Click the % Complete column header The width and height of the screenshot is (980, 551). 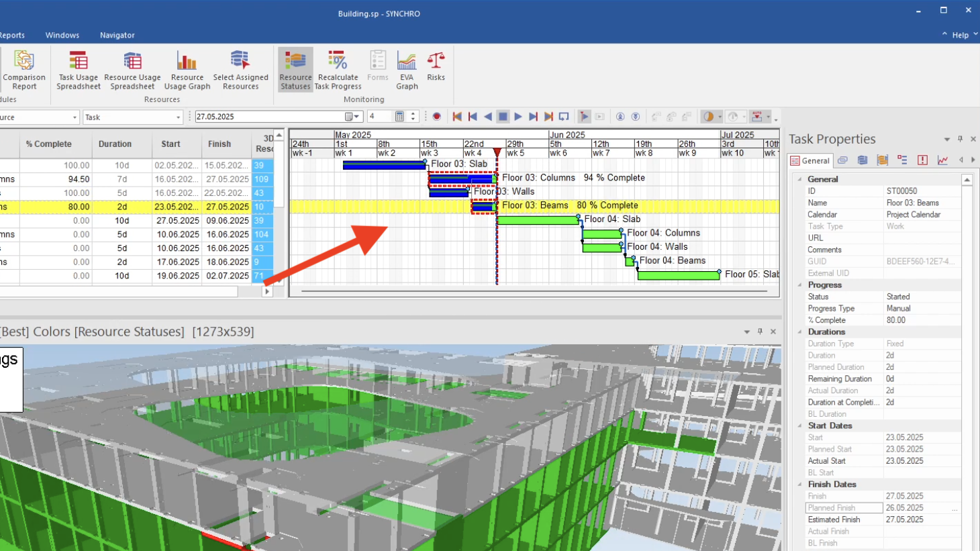pos(48,144)
